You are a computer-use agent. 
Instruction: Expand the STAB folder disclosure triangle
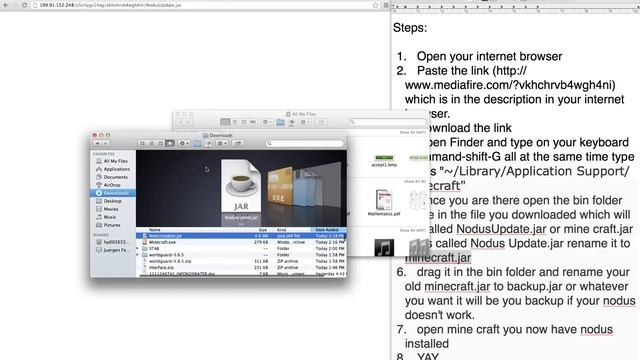[138, 249]
